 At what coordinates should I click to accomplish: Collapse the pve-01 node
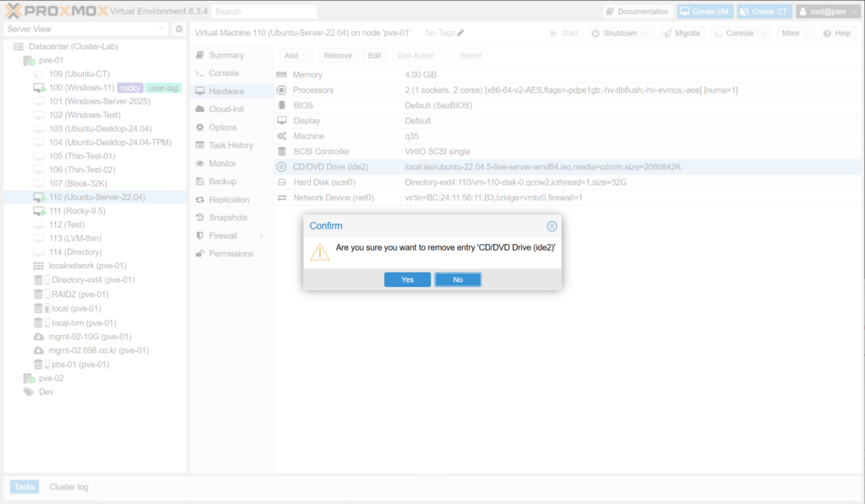19,60
